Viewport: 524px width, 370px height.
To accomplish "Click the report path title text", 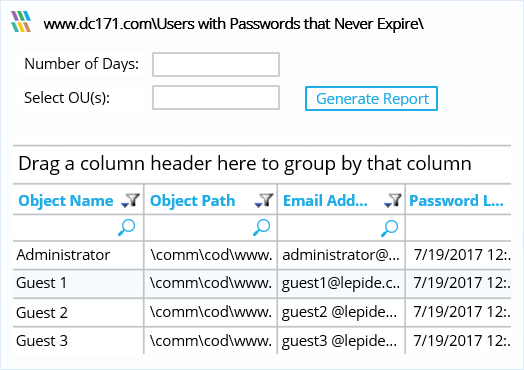I will point(234,24).
